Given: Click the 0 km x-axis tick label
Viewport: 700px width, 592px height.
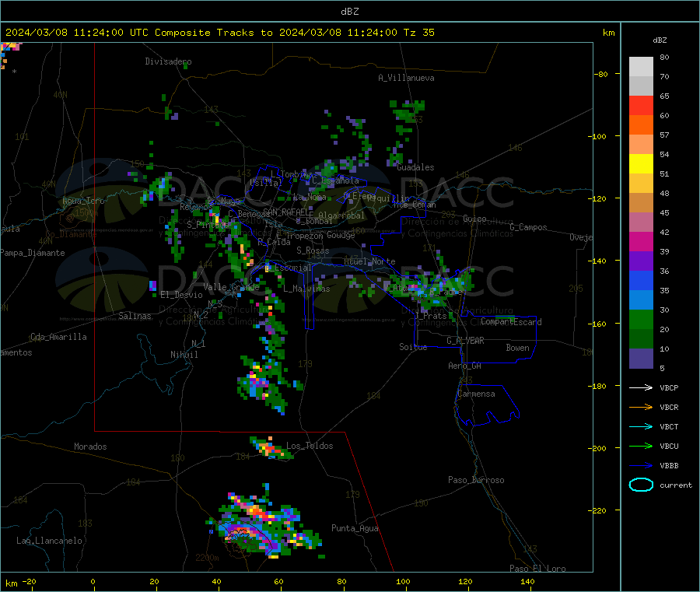Looking at the screenshot, I should pos(93,581).
